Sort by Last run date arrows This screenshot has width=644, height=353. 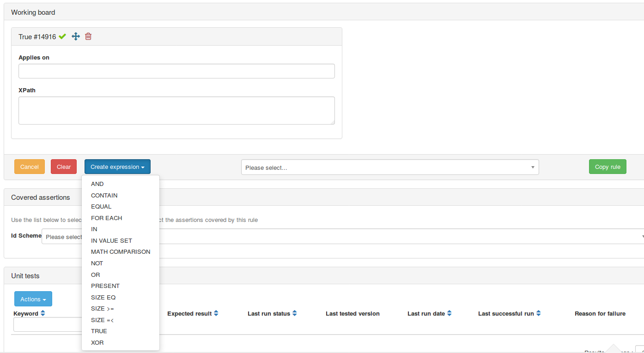[449, 313]
